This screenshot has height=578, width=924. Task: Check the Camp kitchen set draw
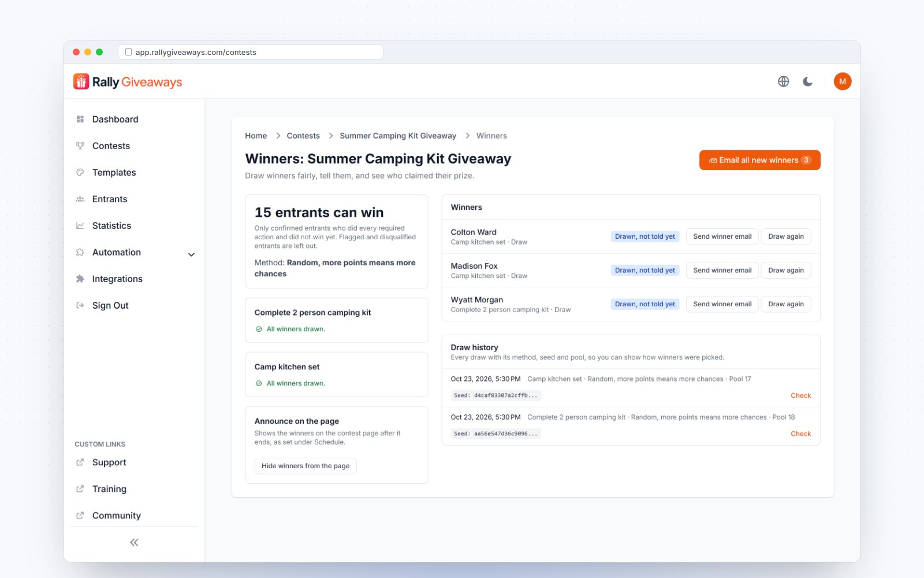[800, 395]
